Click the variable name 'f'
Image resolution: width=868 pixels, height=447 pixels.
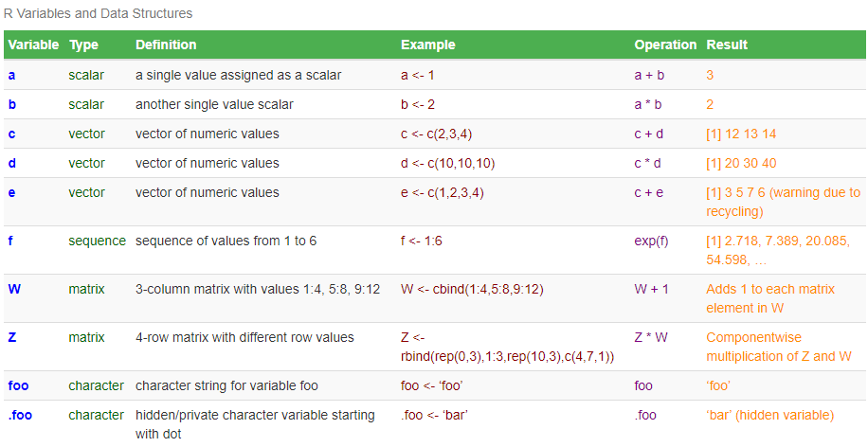tap(10, 241)
